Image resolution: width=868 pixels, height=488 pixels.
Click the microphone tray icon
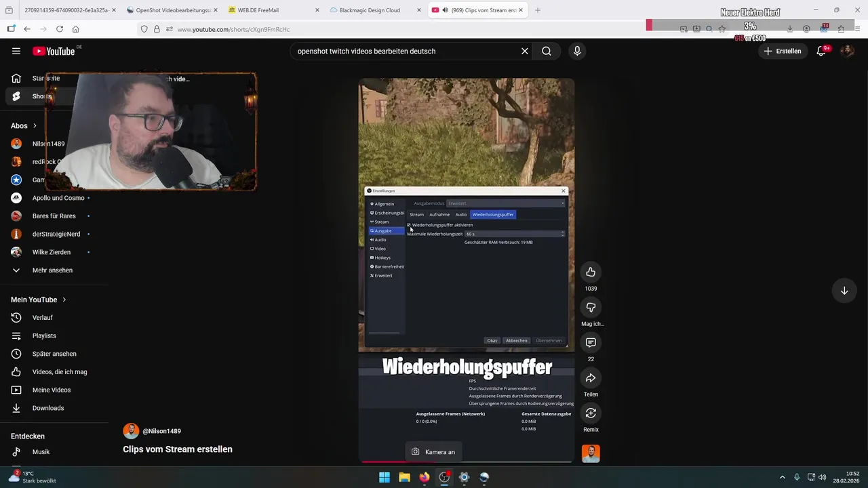point(797,477)
